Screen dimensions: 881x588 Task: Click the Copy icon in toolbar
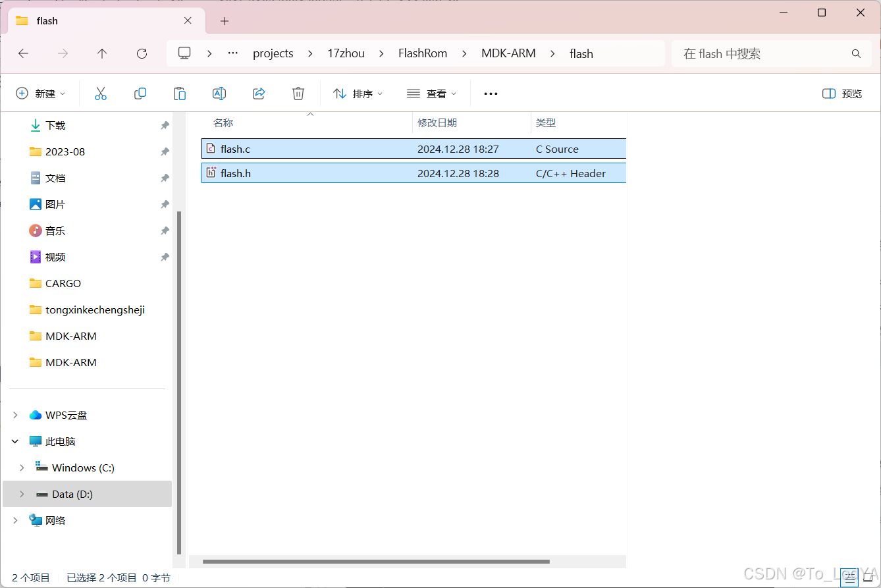(x=140, y=94)
